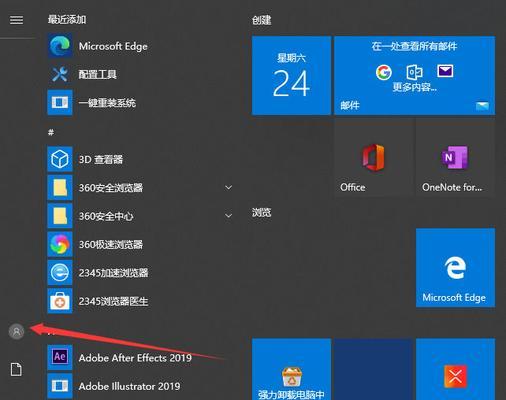The height and width of the screenshot is (400, 506).
Task: Click the 360极速浏览器 label
Action: pyautogui.click(x=111, y=244)
